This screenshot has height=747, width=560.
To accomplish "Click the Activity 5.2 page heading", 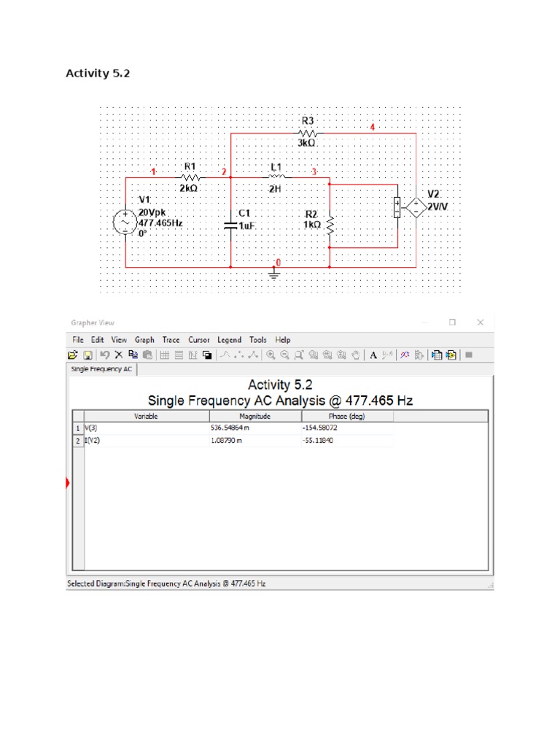I will click(98, 73).
